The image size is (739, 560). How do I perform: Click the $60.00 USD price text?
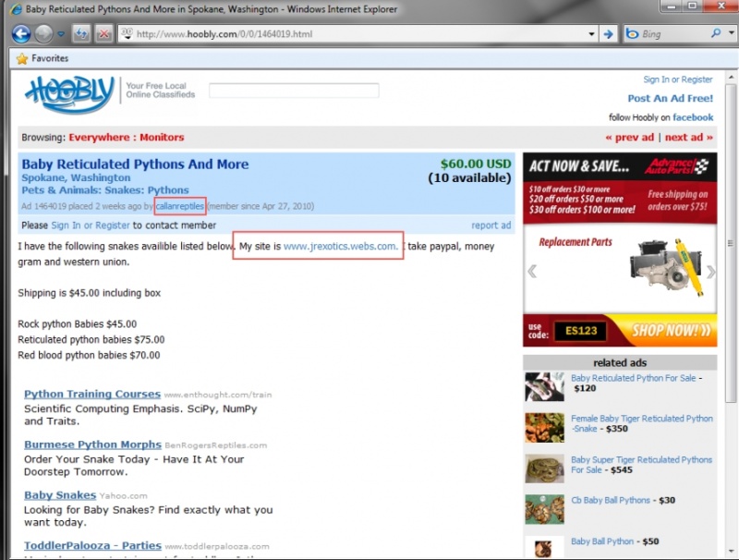[476, 164]
